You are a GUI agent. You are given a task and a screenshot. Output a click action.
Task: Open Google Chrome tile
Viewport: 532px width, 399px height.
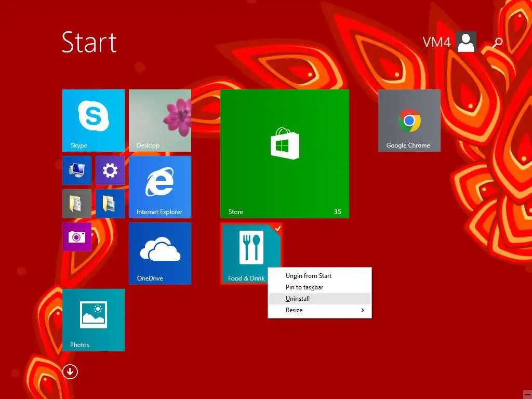tap(409, 121)
